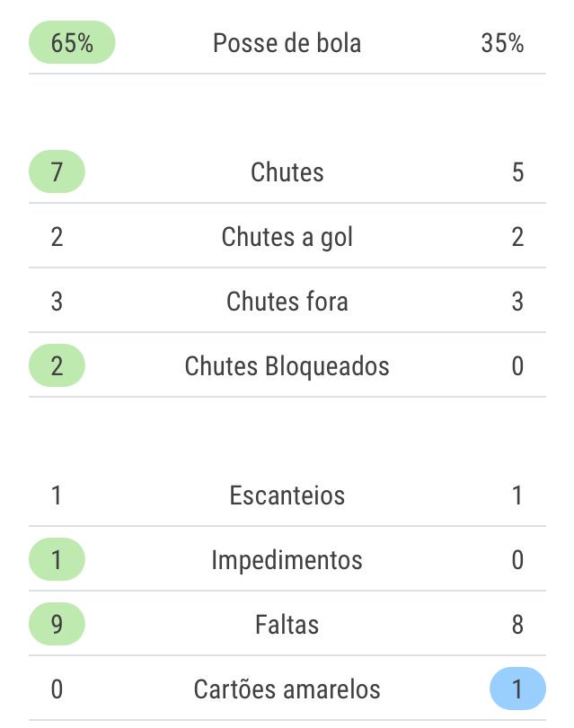Select the Impedimentos label
Screen dimensions: 574x728
coord(287,560)
